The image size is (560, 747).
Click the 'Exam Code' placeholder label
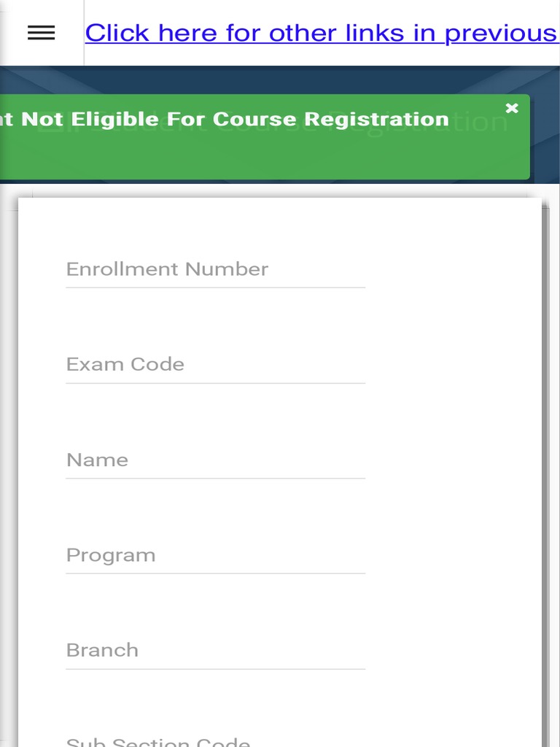coord(125,364)
